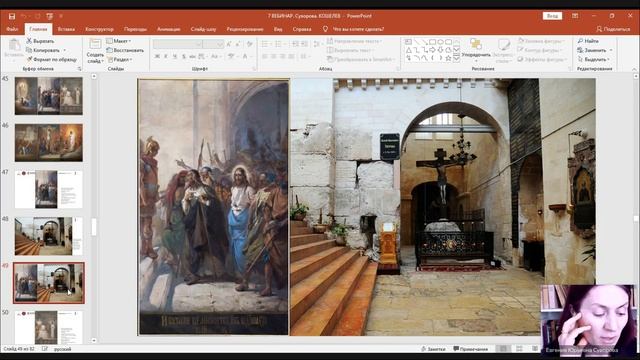Decrease font size

[x=238, y=44]
